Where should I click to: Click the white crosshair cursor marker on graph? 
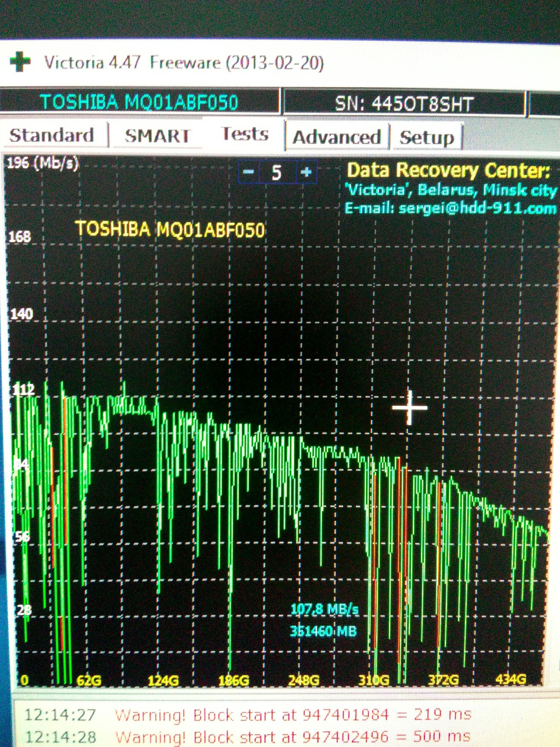point(409,407)
